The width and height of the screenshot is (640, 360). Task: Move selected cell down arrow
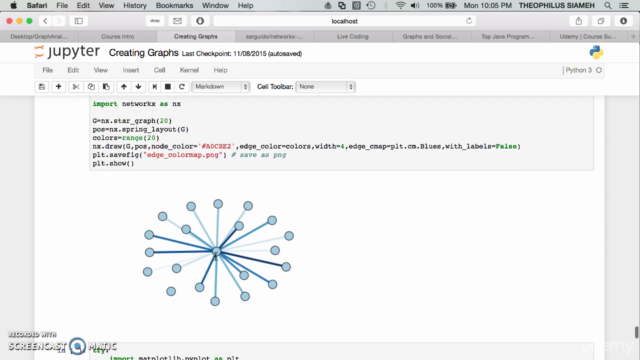138,87
